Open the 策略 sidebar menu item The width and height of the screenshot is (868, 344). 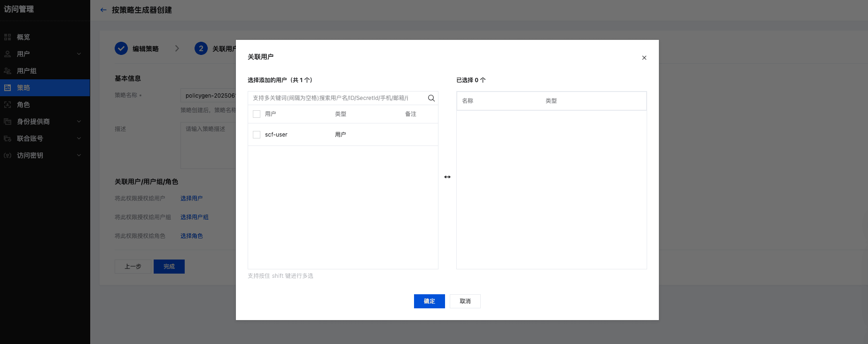[x=23, y=88]
